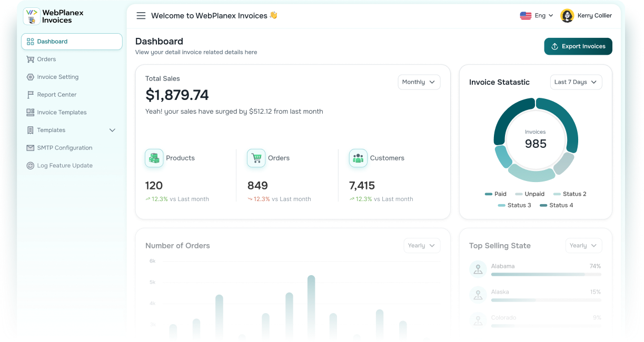Viewport: 644px width, 342px height.
Task: Click the Export Invoices button
Action: pos(578,46)
